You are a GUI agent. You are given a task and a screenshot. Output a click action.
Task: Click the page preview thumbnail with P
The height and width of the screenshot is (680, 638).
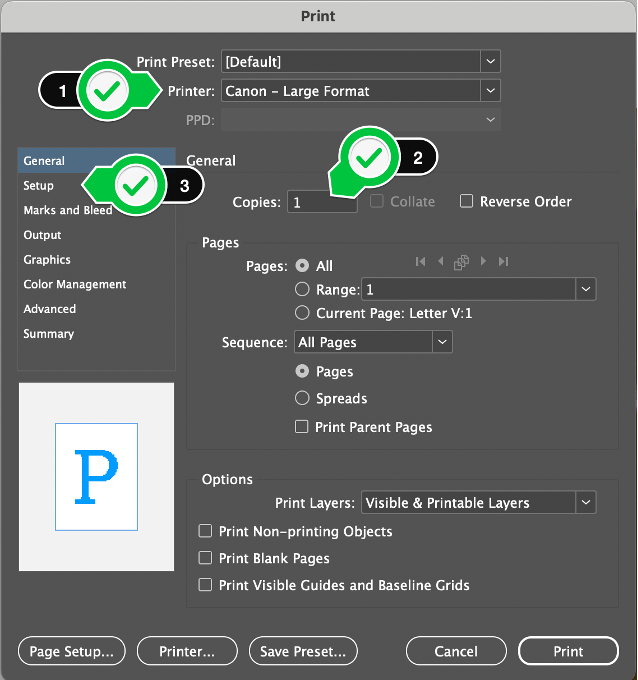pyautogui.click(x=96, y=477)
